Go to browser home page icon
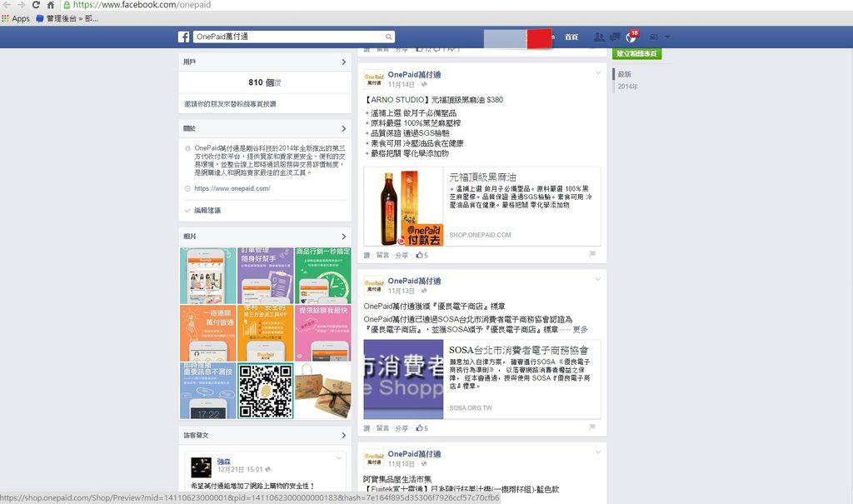 (51, 5)
